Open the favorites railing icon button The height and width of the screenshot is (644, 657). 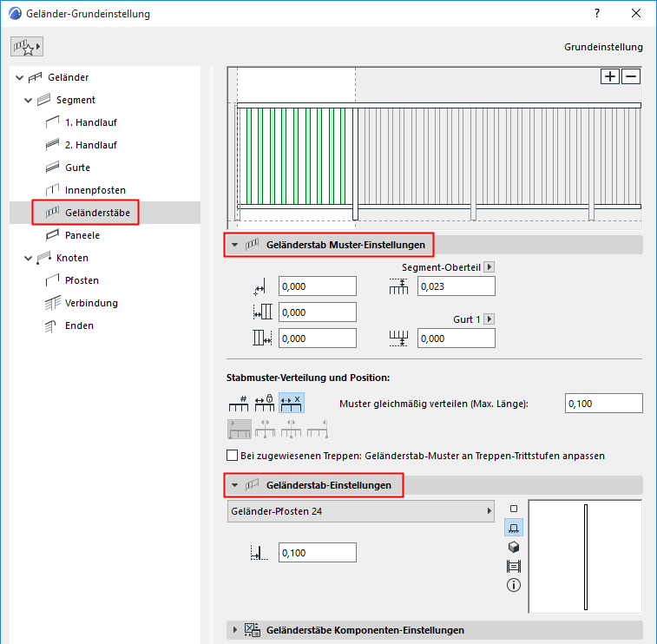tap(27, 47)
